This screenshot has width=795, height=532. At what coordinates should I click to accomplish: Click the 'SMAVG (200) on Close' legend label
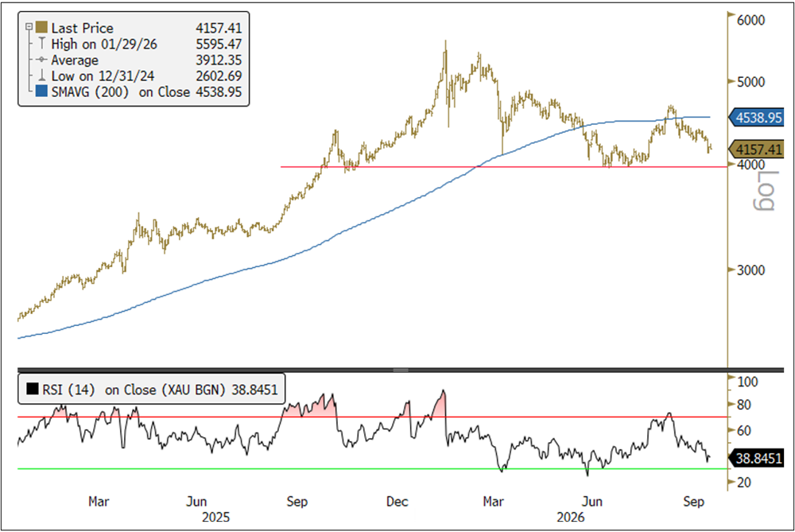point(120,91)
